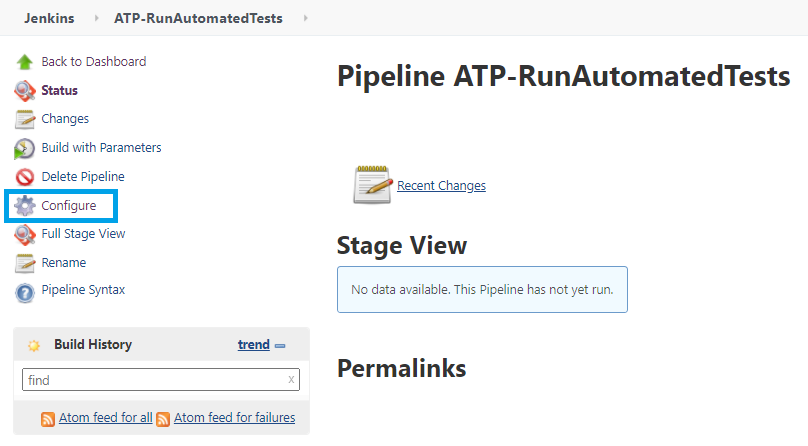Open the build trend link

[x=254, y=345]
